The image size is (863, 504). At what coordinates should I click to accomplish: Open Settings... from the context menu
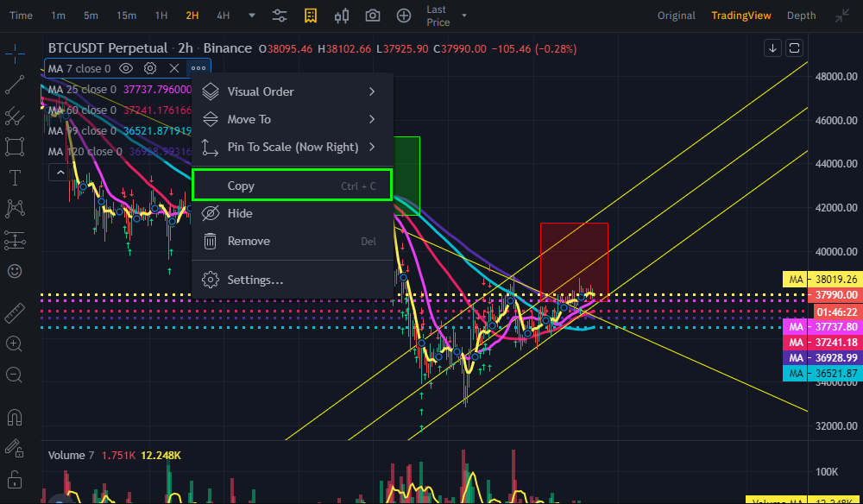point(293,280)
